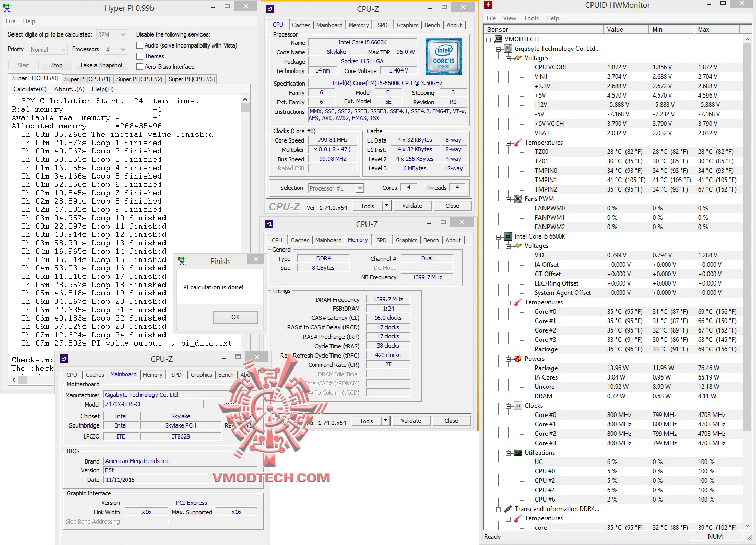Click the Transcend Information DDR4 memory icon
This screenshot has height=545, width=756.
tap(508, 509)
